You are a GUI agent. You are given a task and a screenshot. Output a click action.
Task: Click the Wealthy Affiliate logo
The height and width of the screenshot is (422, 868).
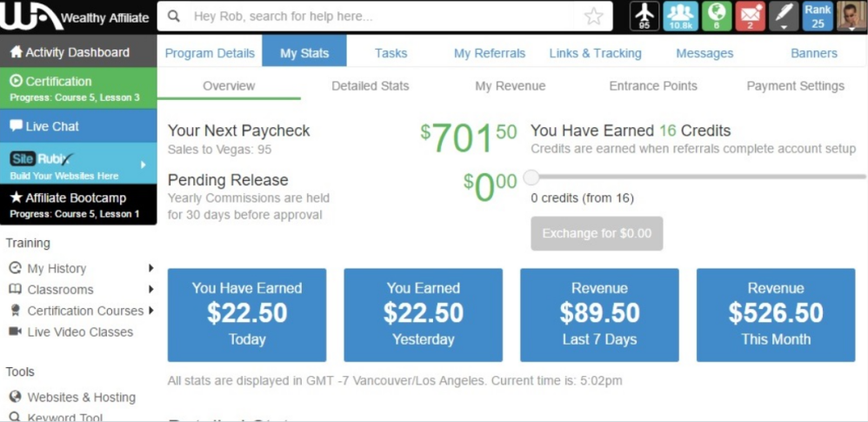click(x=77, y=17)
